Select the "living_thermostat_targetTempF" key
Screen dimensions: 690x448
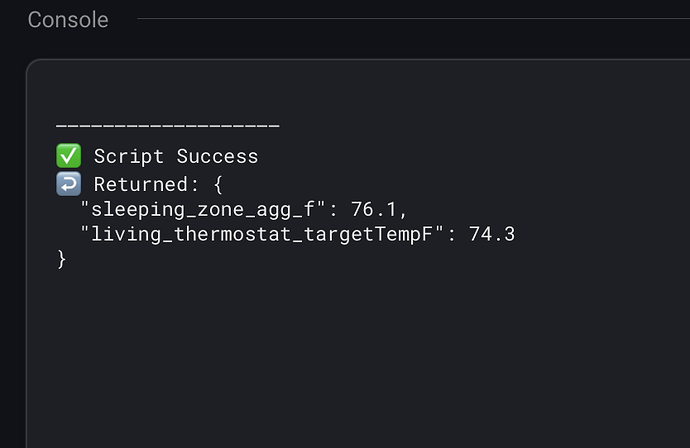(261, 234)
